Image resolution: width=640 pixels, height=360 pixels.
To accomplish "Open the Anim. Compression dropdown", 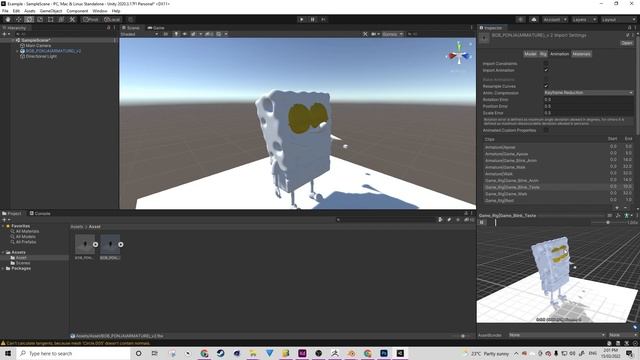I will [589, 93].
